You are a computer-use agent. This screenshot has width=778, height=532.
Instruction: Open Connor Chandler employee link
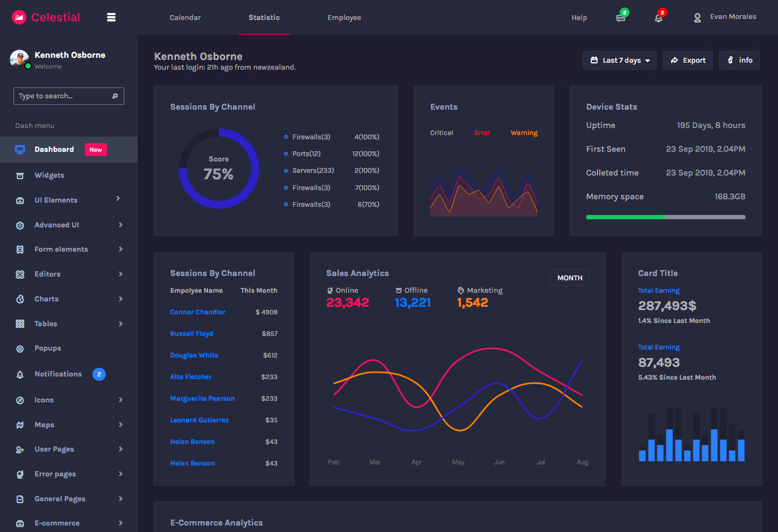(x=198, y=312)
